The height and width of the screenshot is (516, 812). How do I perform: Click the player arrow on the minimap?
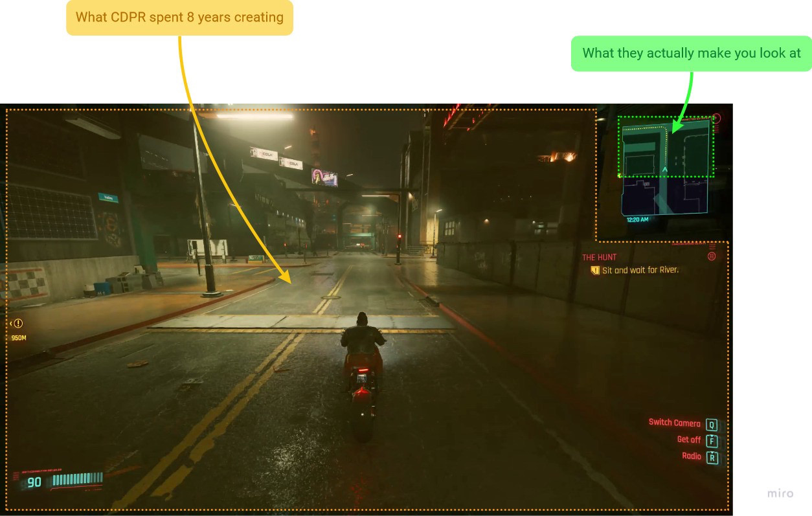(x=664, y=170)
